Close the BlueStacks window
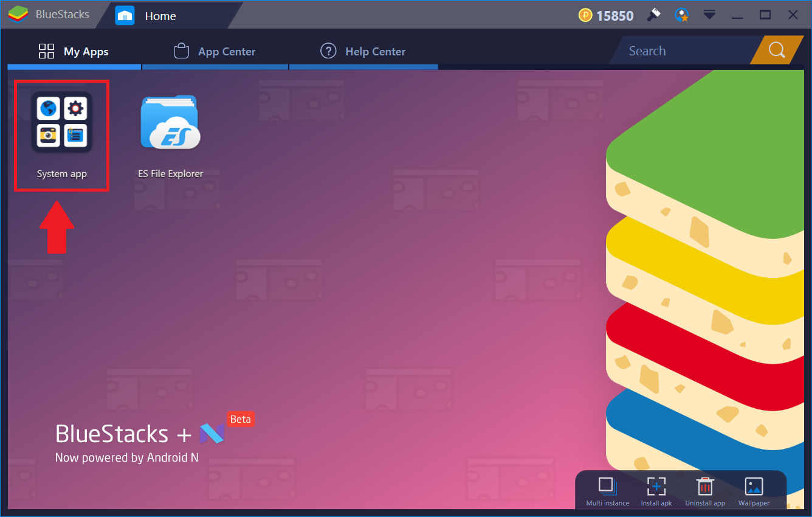The height and width of the screenshot is (517, 812). click(x=793, y=15)
